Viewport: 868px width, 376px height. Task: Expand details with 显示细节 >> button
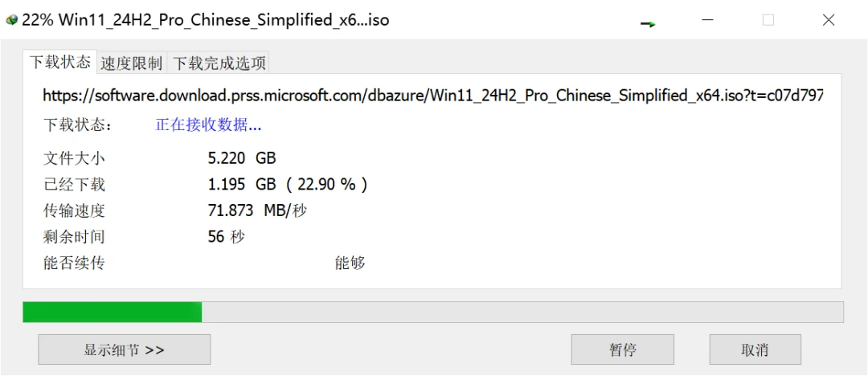tap(124, 349)
